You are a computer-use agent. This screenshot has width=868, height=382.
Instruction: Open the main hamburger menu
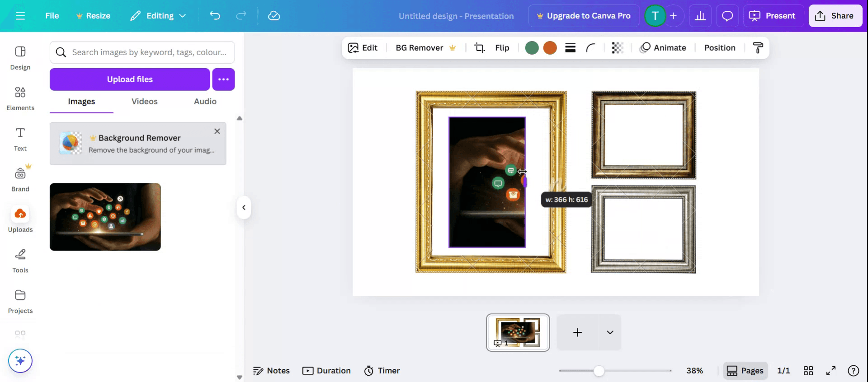20,16
